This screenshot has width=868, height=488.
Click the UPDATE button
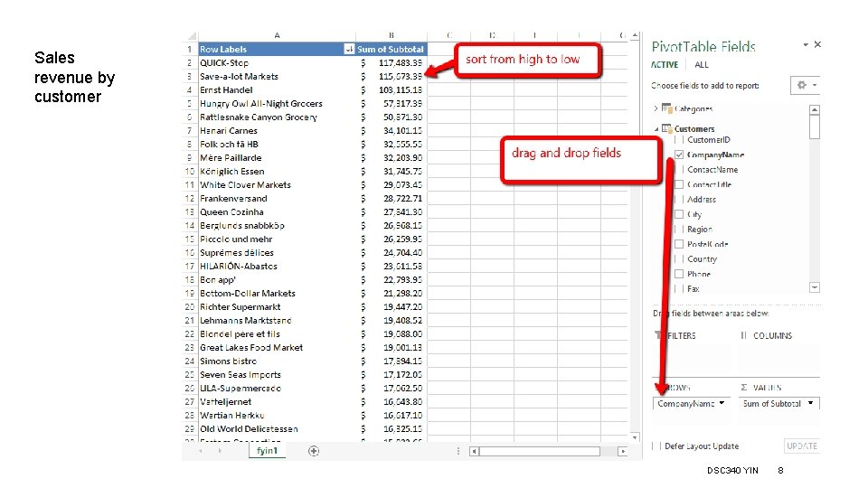click(802, 446)
